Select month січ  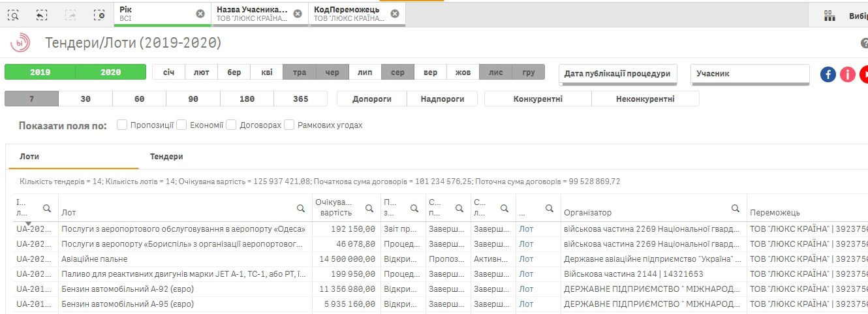pyautogui.click(x=168, y=72)
